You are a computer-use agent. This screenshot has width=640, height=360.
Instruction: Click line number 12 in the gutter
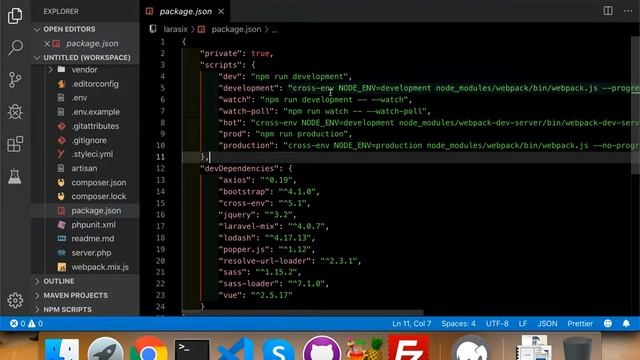160,168
